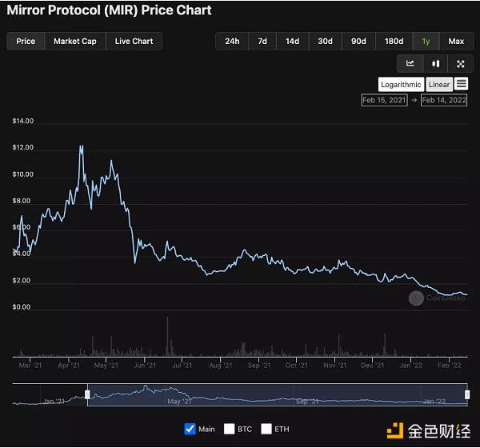This screenshot has width=480, height=448.
Task: Click the Mirror Protocol (MIR) Price Chart title
Action: [x=110, y=10]
